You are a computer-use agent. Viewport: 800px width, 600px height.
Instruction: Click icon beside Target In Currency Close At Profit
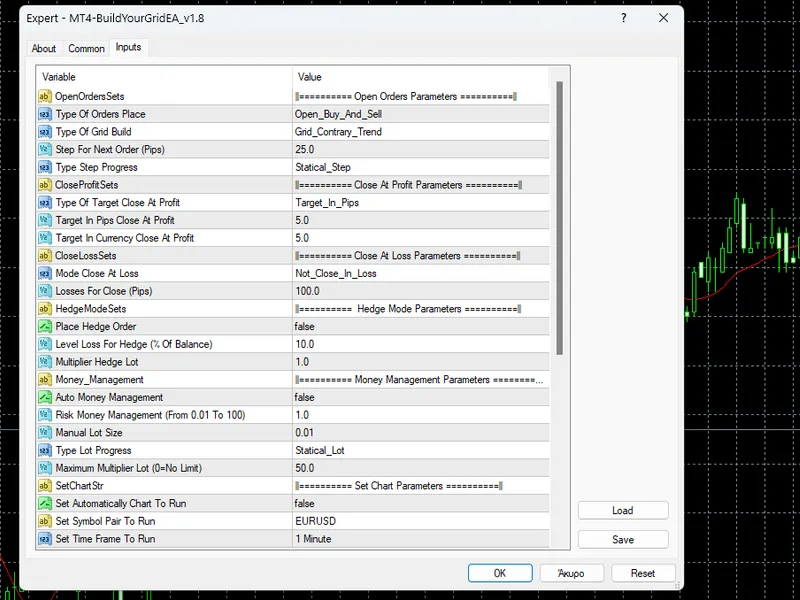tap(45, 238)
